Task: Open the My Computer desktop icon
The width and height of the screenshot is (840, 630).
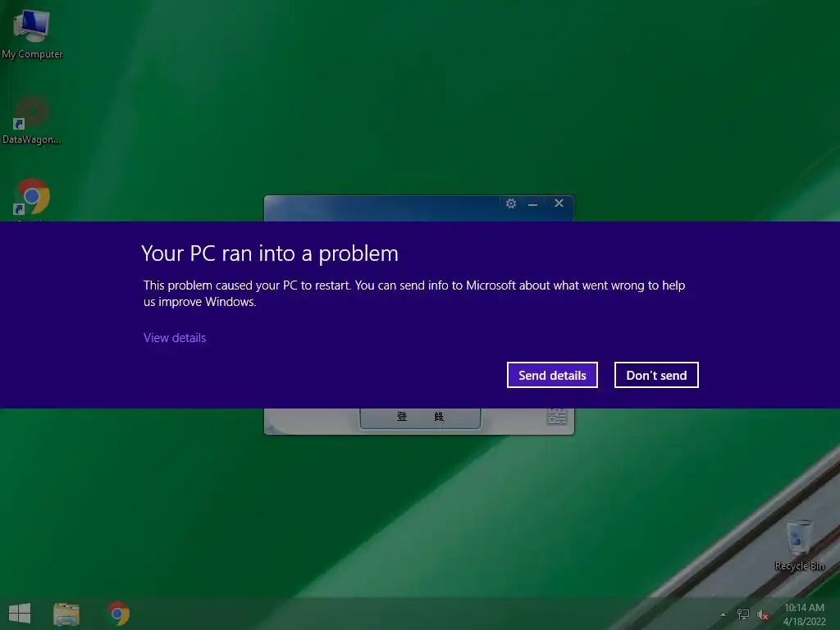Action: pyautogui.click(x=32, y=34)
